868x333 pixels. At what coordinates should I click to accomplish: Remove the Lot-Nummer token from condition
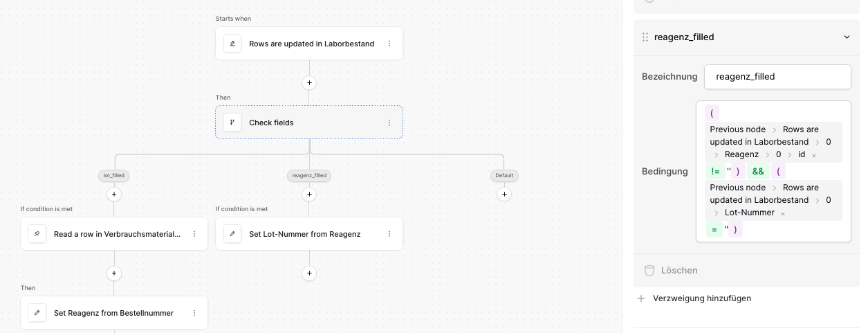click(783, 214)
